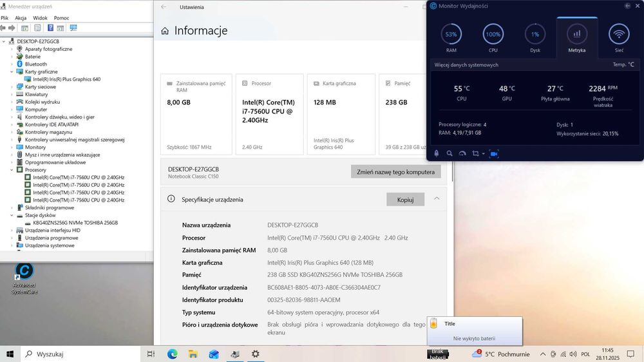Click the forward arrow in Device Manager toolbar
The height and width of the screenshot is (362, 644).
point(12,28)
